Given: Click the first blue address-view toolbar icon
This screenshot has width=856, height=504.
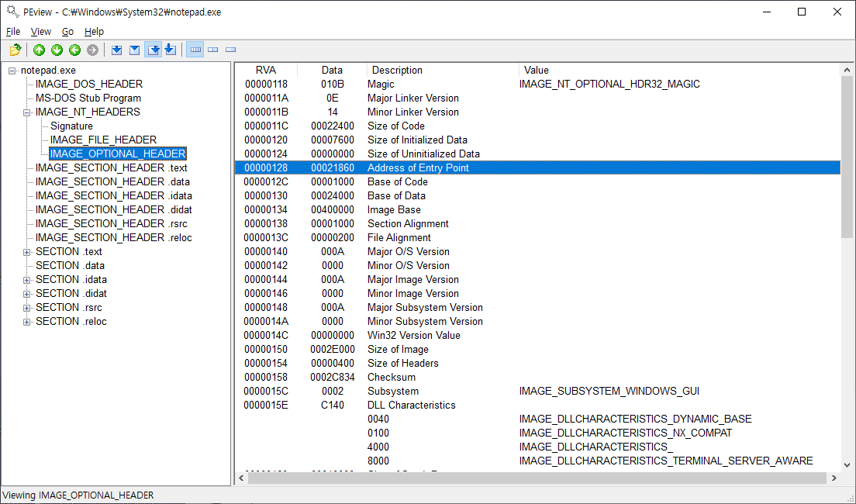Looking at the screenshot, I should tap(116, 50).
